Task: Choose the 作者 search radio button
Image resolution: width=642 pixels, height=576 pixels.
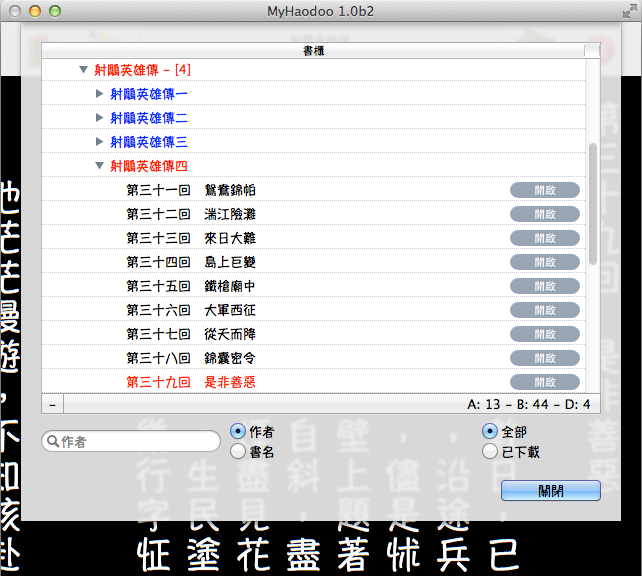Action: 238,431
